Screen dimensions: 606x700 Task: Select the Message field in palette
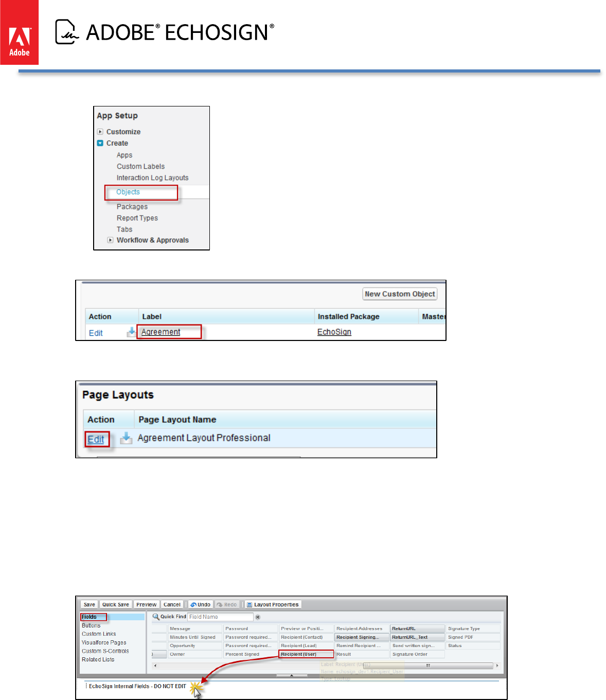(x=195, y=629)
